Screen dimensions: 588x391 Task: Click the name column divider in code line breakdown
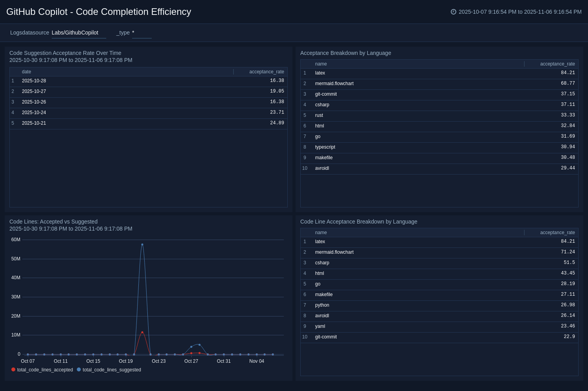[524, 232]
